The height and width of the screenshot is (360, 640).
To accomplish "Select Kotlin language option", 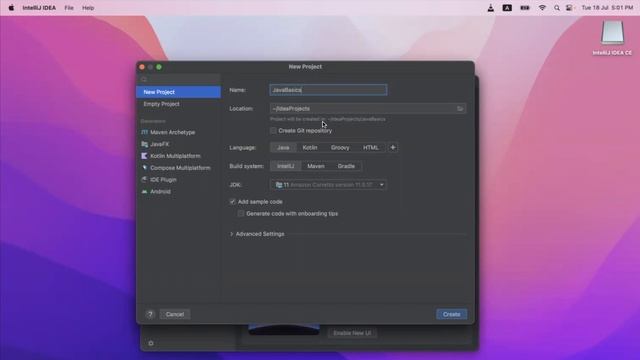I will click(310, 147).
